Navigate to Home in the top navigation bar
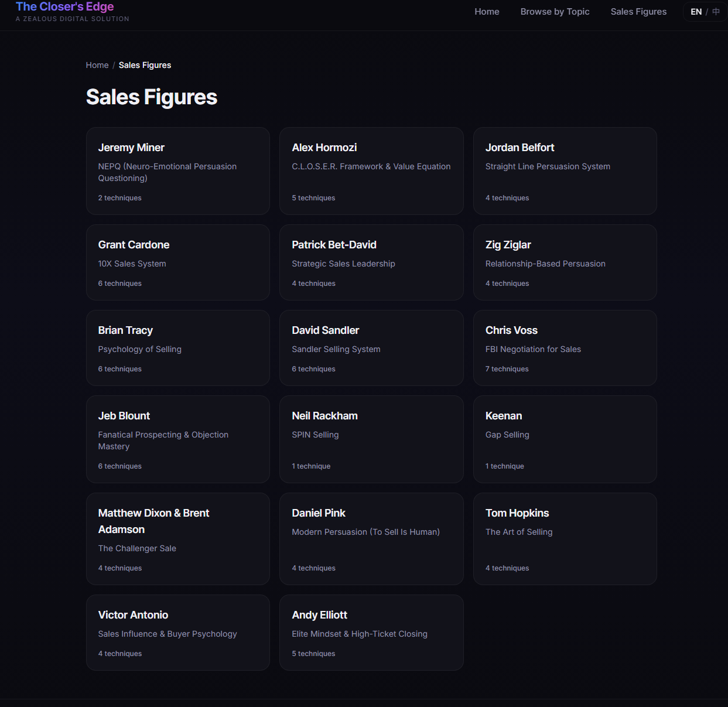This screenshot has height=707, width=728. pyautogui.click(x=487, y=11)
